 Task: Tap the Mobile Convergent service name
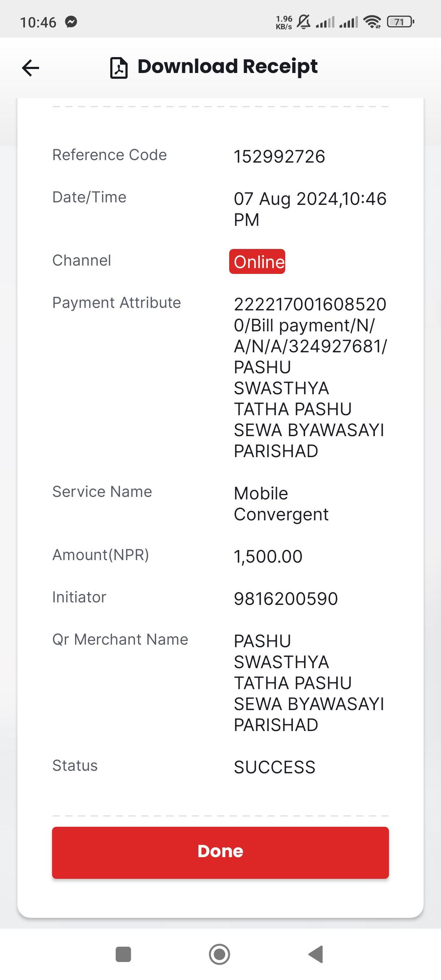pos(281,504)
